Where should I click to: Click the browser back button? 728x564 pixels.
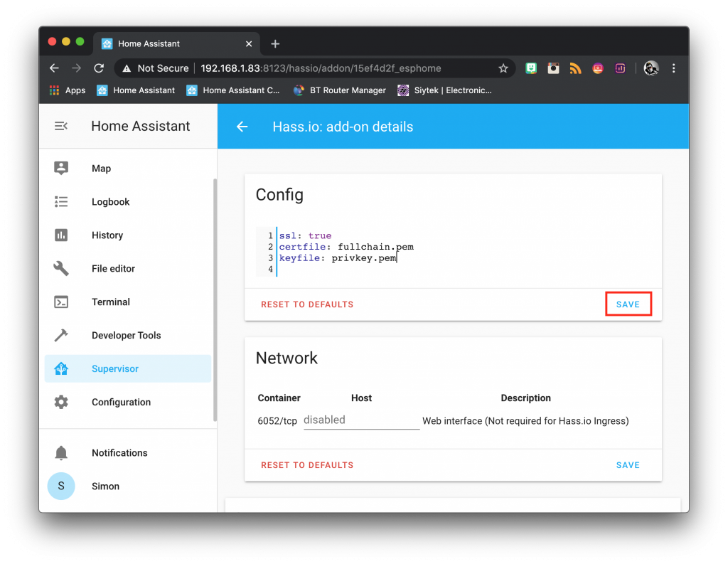[x=54, y=68]
